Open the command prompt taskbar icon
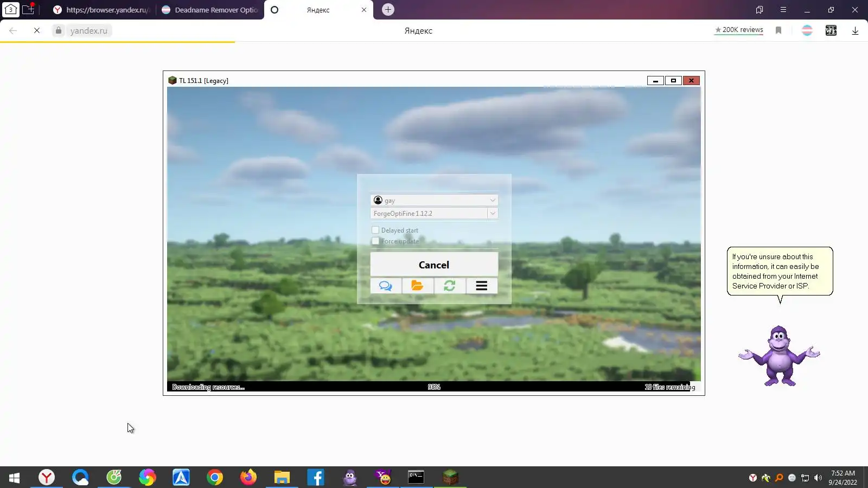Image resolution: width=868 pixels, height=488 pixels. [x=416, y=477]
